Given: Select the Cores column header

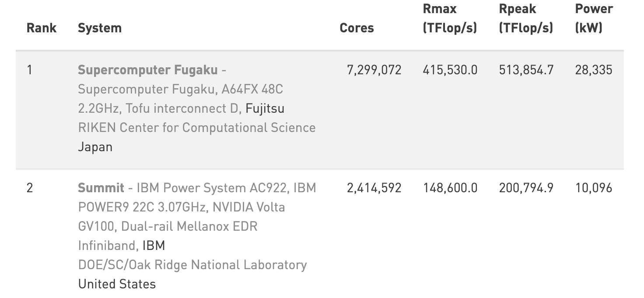Looking at the screenshot, I should (357, 28).
